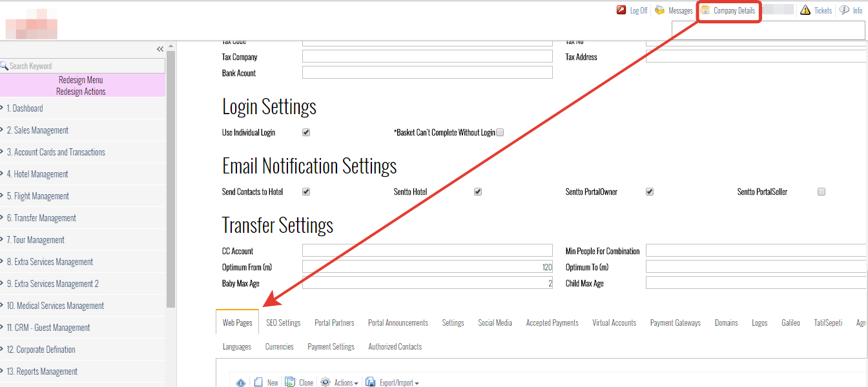Image resolution: width=868 pixels, height=387 pixels.
Task: Switch to the Portal Announcements tab
Action: point(398,322)
